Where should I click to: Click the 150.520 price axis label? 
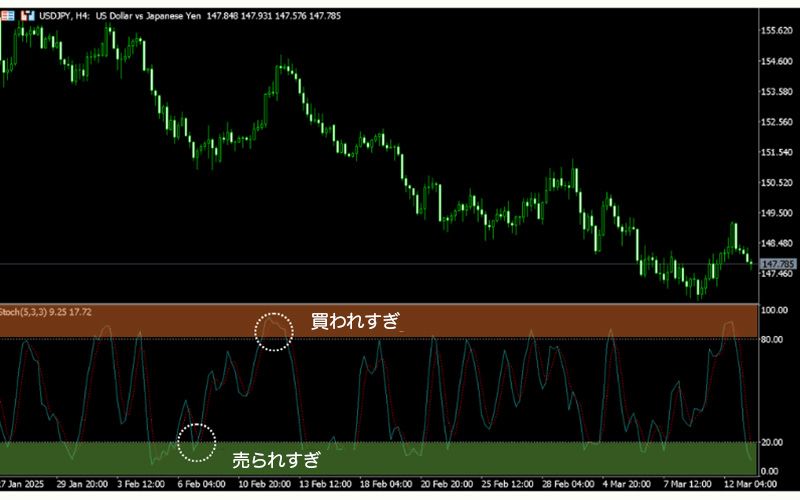777,183
